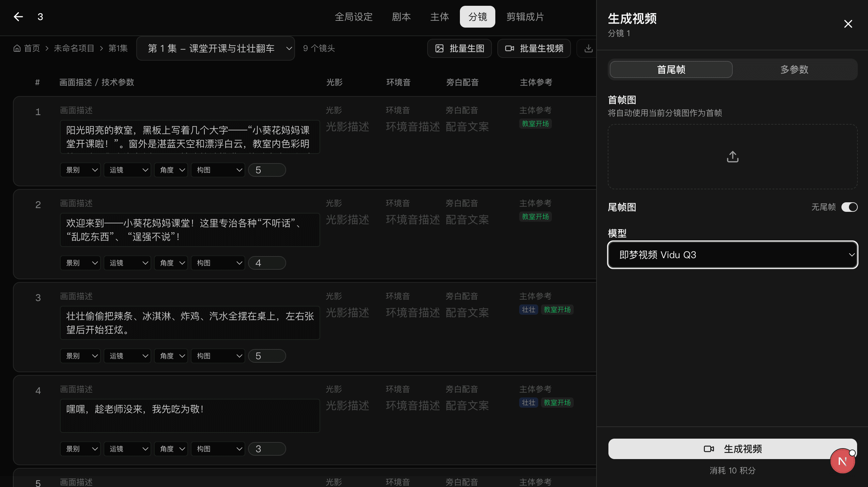Click 环境音描述 field in shot 1
The height and width of the screenshot is (487, 868).
(413, 127)
